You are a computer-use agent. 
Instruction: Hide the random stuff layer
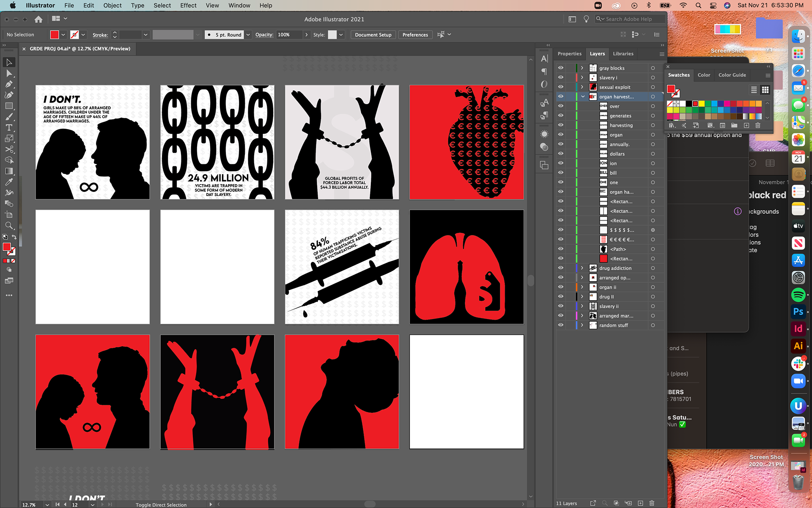pos(561,325)
